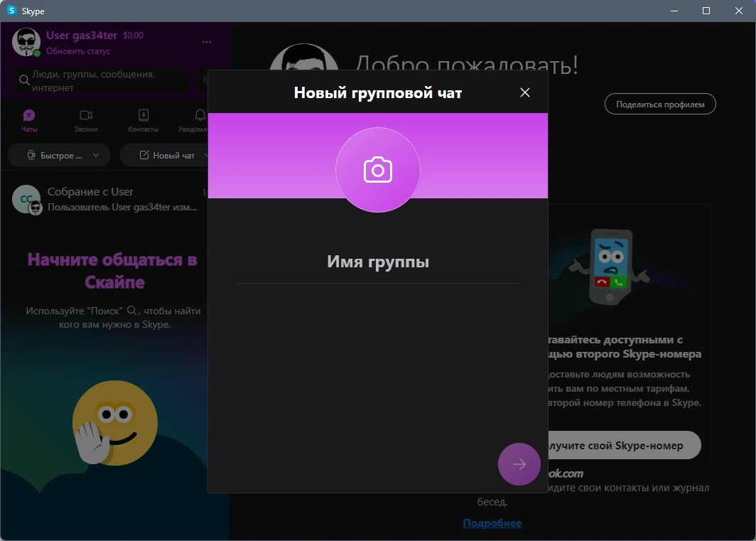
Task: Open the Чаты tab
Action: pos(29,121)
